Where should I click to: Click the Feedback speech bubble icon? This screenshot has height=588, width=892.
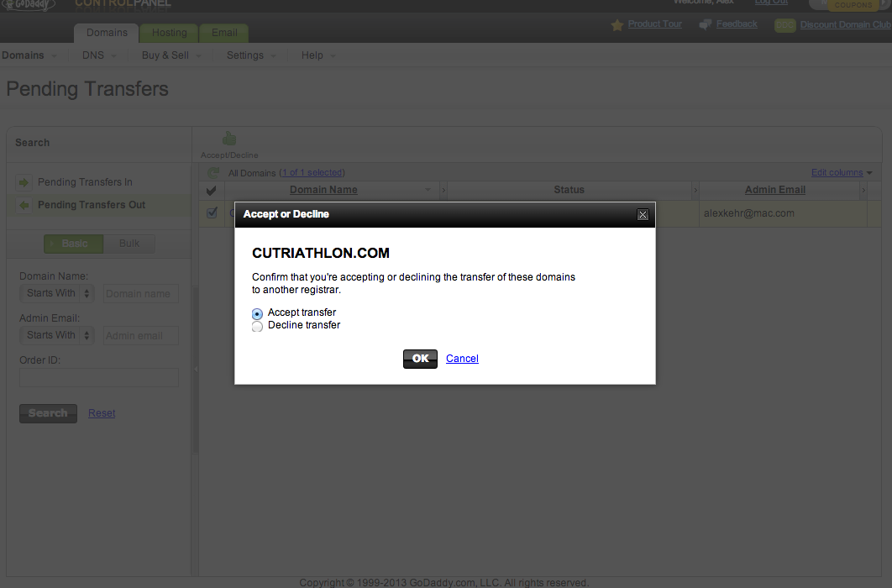tap(705, 24)
